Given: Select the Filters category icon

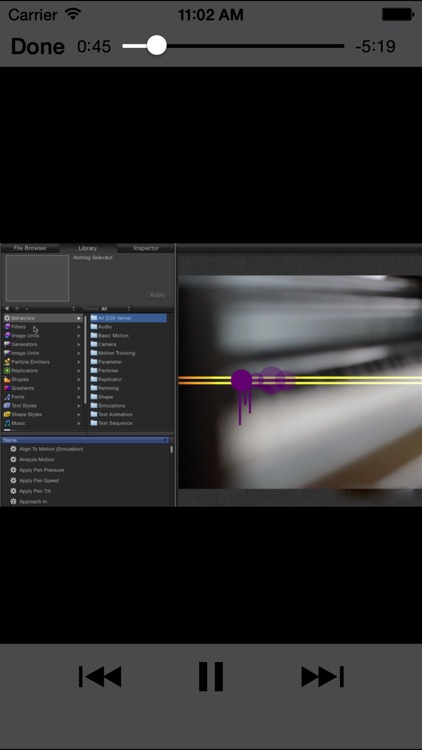Looking at the screenshot, I should pyautogui.click(x=7, y=327).
